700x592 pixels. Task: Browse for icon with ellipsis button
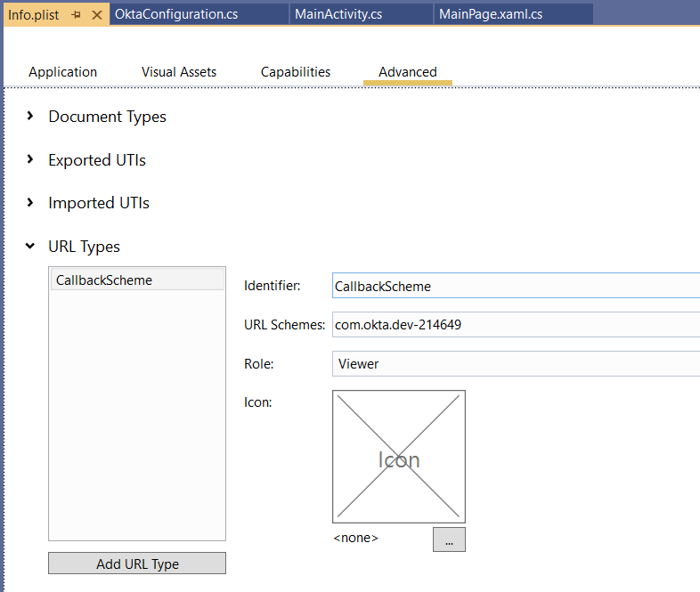449,539
